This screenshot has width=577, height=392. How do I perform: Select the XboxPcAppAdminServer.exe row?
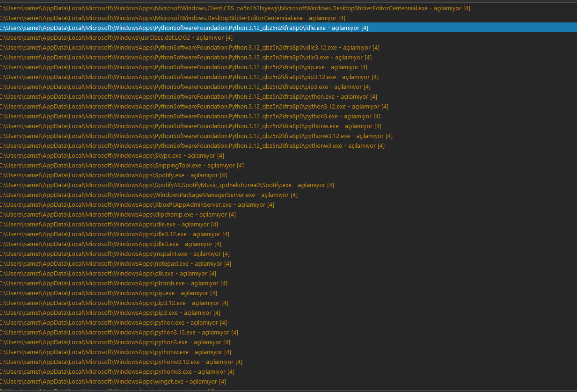click(288, 204)
